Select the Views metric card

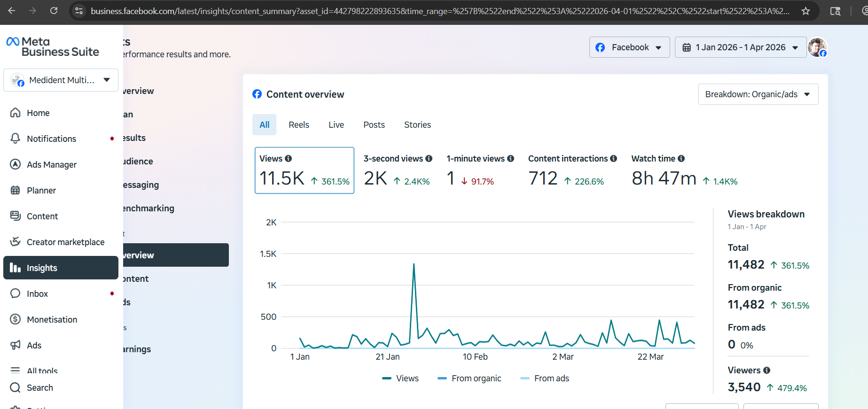tap(305, 170)
